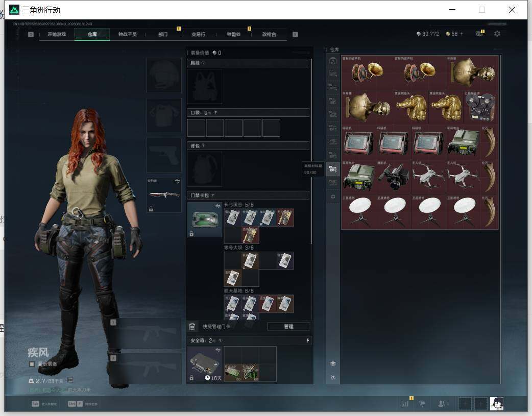Image resolution: width=532 pixels, height=416 pixels.
Task: Select the 仓库 tab
Action: (92, 34)
